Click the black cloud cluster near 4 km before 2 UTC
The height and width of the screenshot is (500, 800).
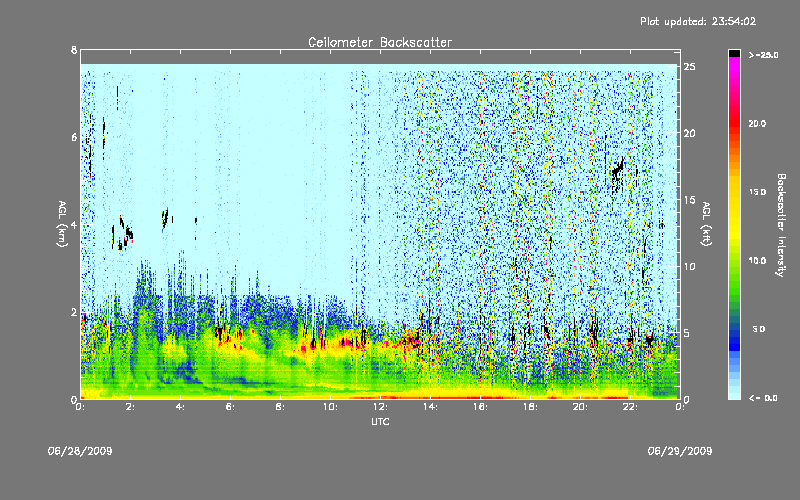[x=126, y=235]
